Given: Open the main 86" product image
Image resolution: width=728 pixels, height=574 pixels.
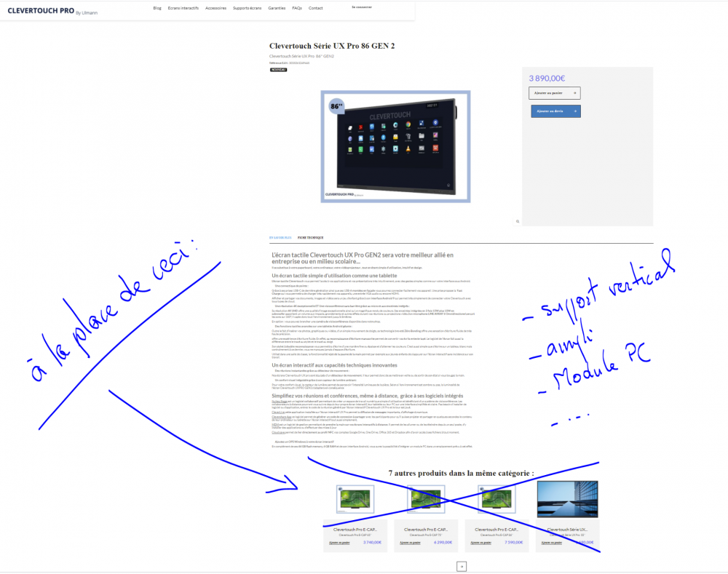Looking at the screenshot, I should tap(395, 146).
